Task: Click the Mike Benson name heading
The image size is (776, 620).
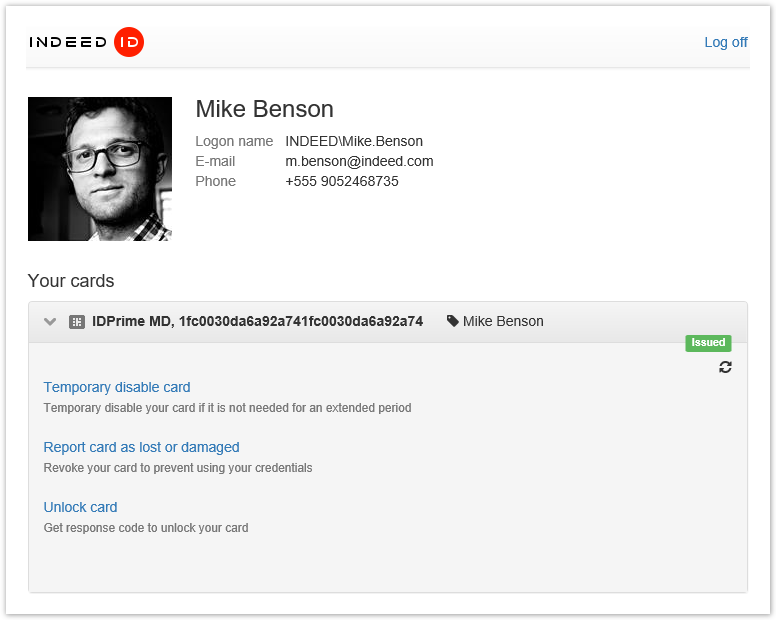Action: pos(264,109)
